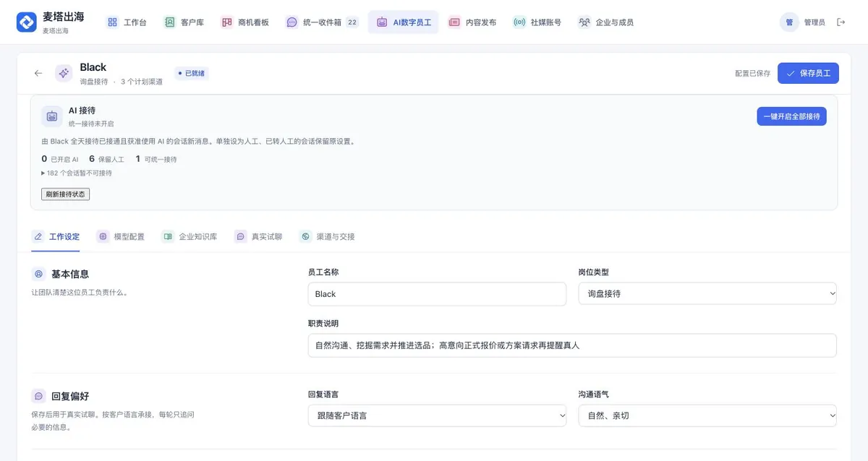The width and height of the screenshot is (868, 461).
Task: Open the 企业与成员 menu item
Action: (606, 22)
